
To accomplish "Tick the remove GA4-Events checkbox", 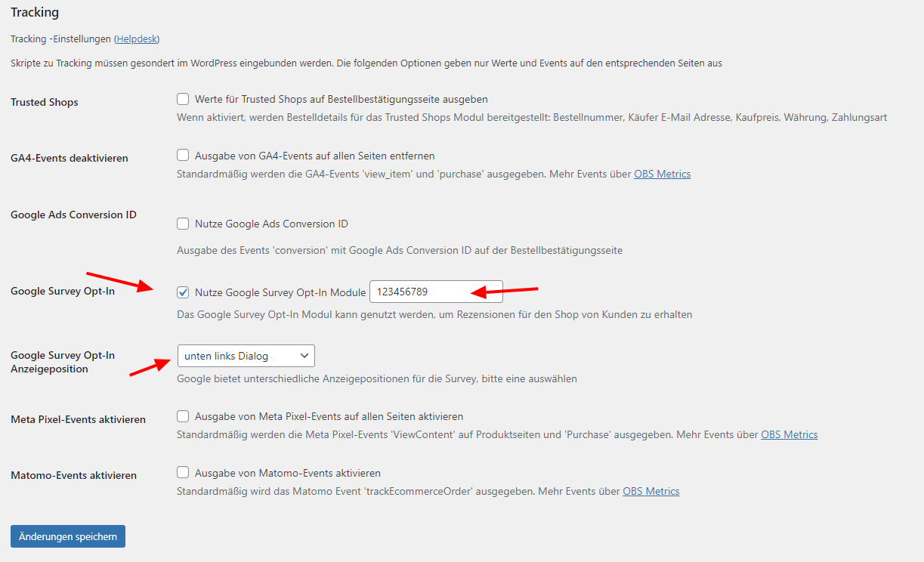I will pyautogui.click(x=183, y=156).
